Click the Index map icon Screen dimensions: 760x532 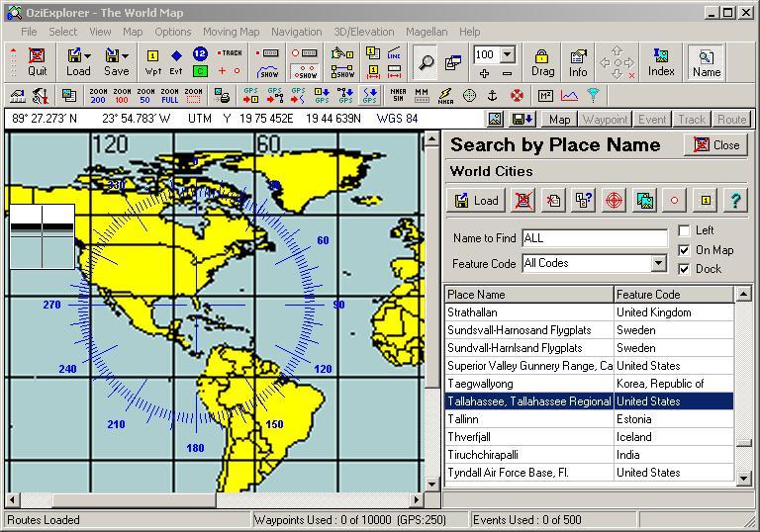[661, 61]
